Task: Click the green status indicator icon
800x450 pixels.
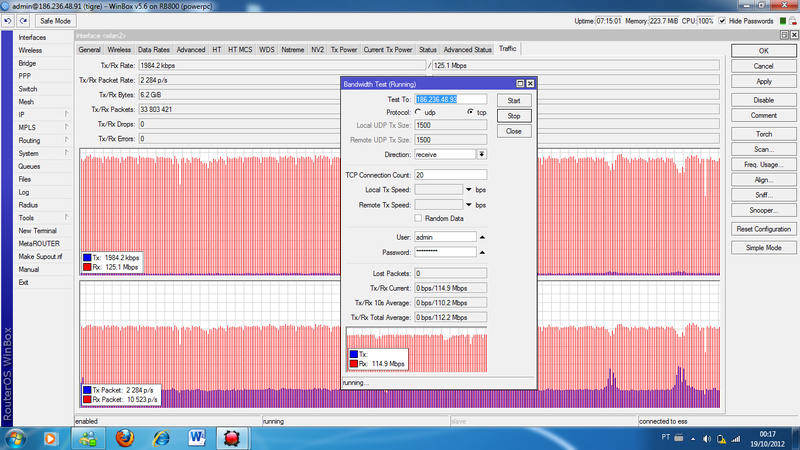Action: pyautogui.click(x=783, y=21)
